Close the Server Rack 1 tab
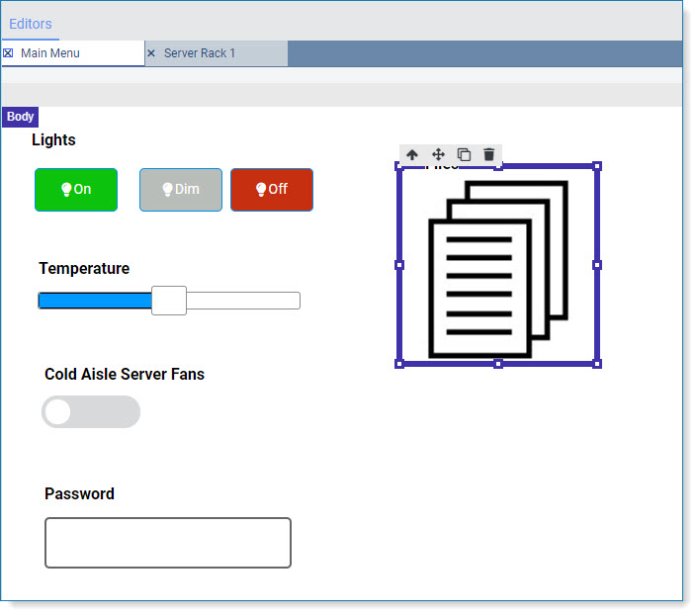 [151, 53]
